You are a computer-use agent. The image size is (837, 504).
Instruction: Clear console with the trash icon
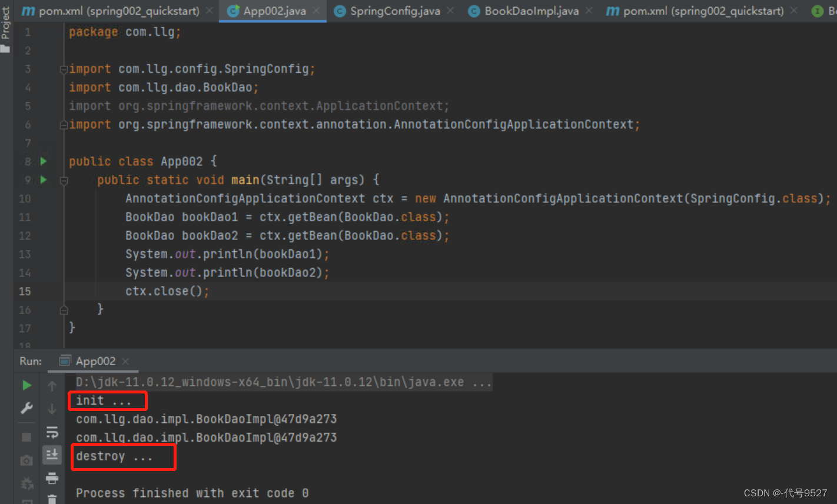(x=52, y=499)
